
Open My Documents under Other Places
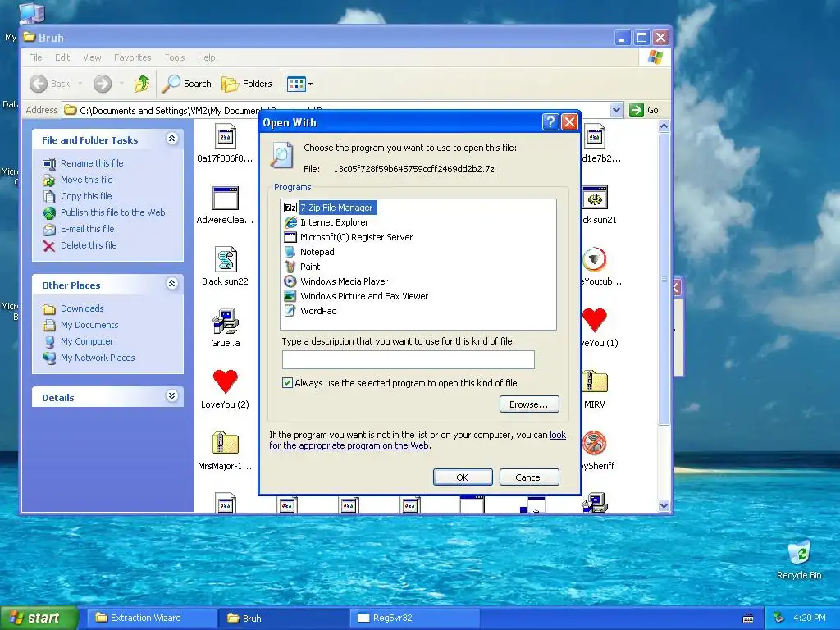89,325
